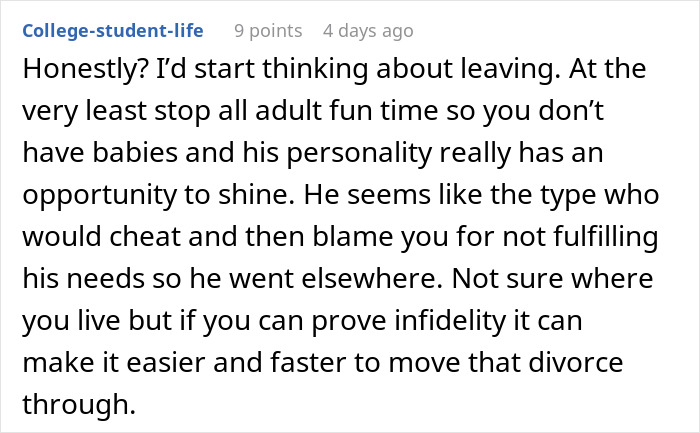The image size is (700, 433).
Task: Click the word divorce in the comment
Action: click(x=576, y=362)
